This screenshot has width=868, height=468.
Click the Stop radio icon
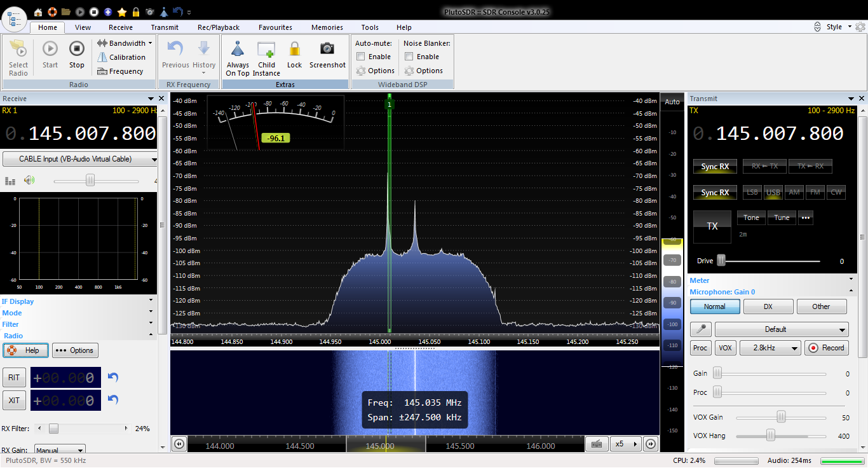(77, 49)
